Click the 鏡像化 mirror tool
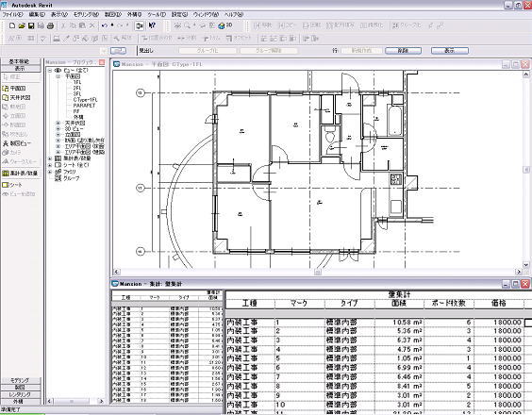 click(x=372, y=25)
